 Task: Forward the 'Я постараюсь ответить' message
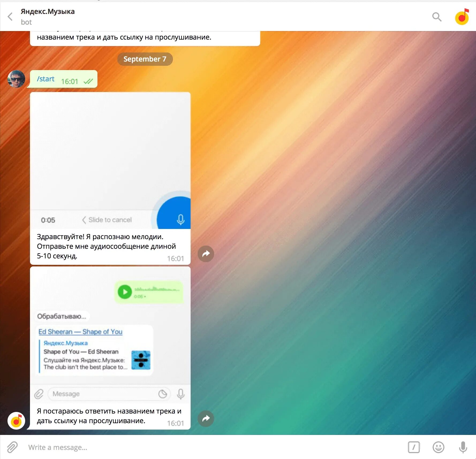coord(206,418)
